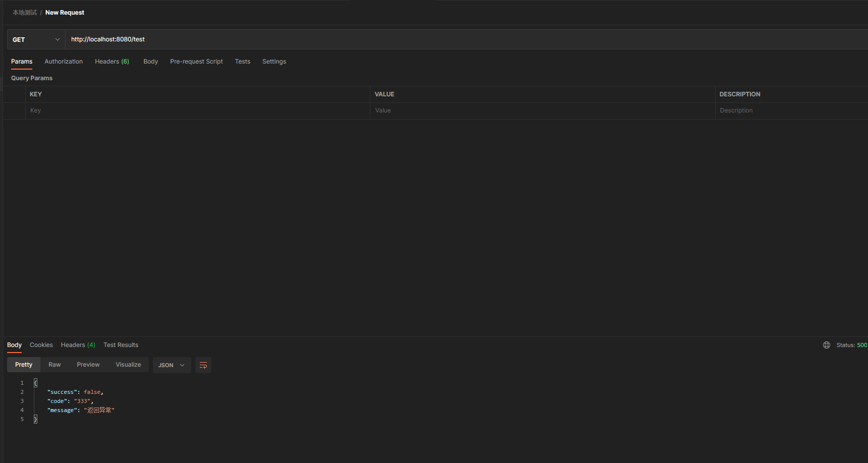Click the 本地测试 collection breadcrumb link

tap(25, 13)
